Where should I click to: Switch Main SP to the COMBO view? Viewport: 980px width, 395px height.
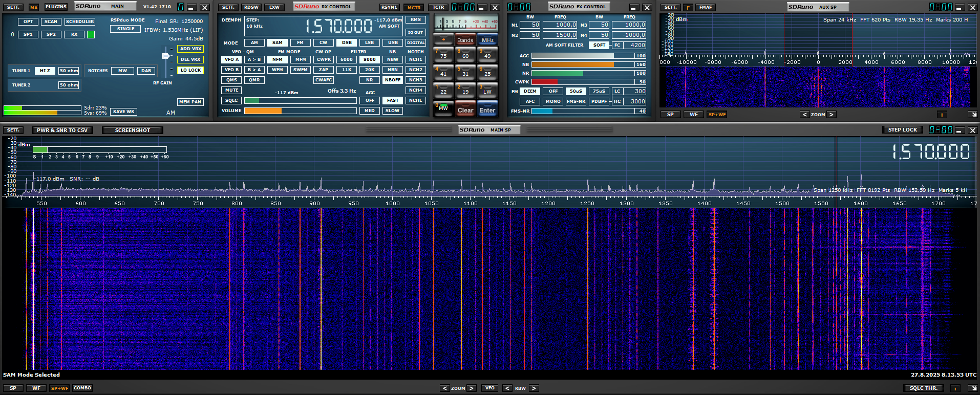click(82, 388)
